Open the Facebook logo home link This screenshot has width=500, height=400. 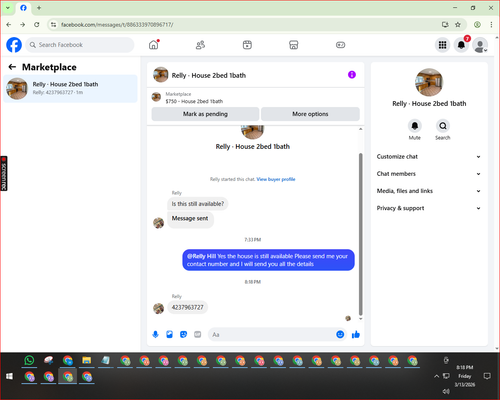coord(14,45)
